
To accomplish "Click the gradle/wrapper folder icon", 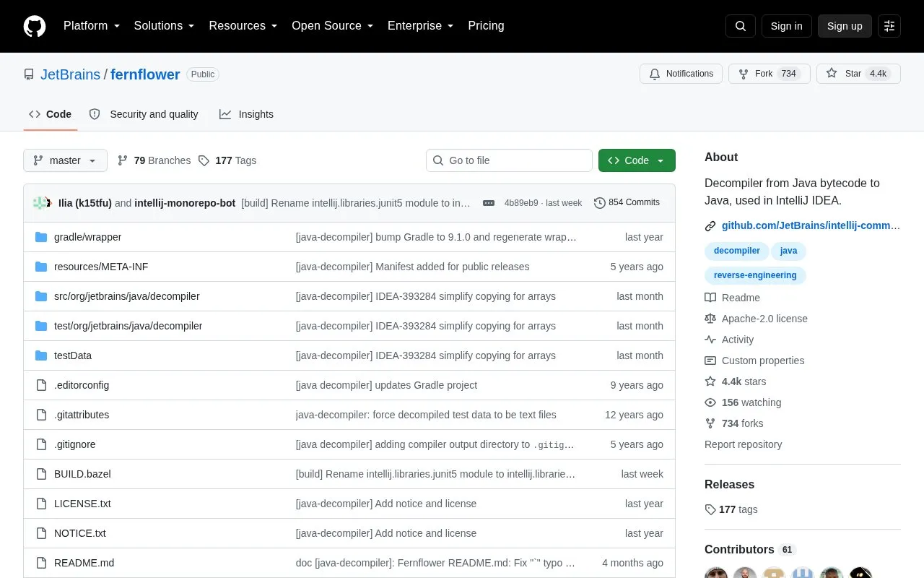I will pyautogui.click(x=41, y=237).
